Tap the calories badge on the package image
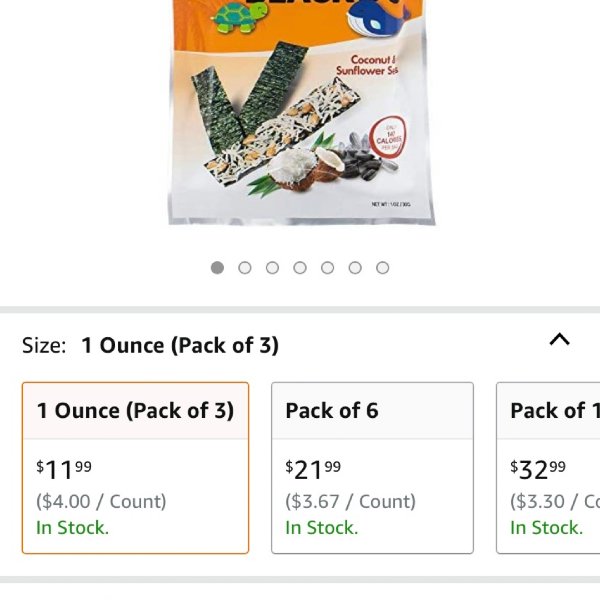600x600 pixels. pos(388,137)
